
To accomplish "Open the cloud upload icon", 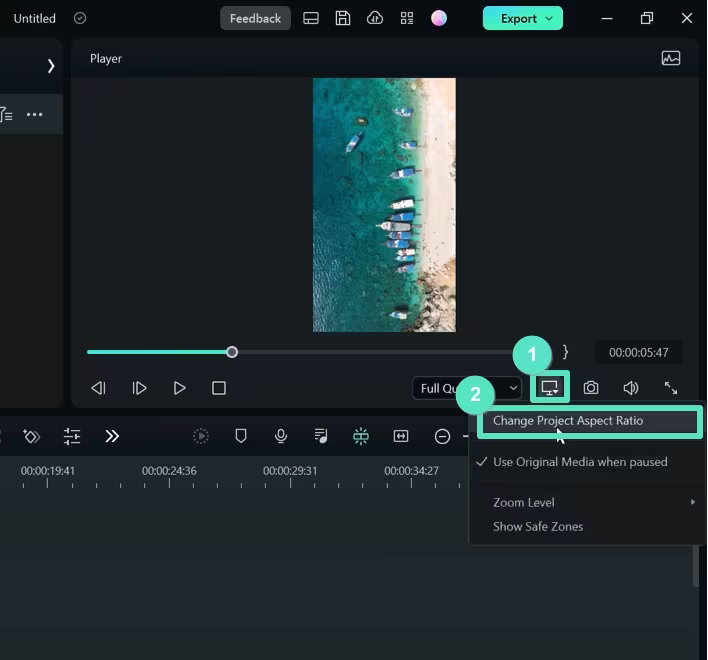I will pos(375,18).
